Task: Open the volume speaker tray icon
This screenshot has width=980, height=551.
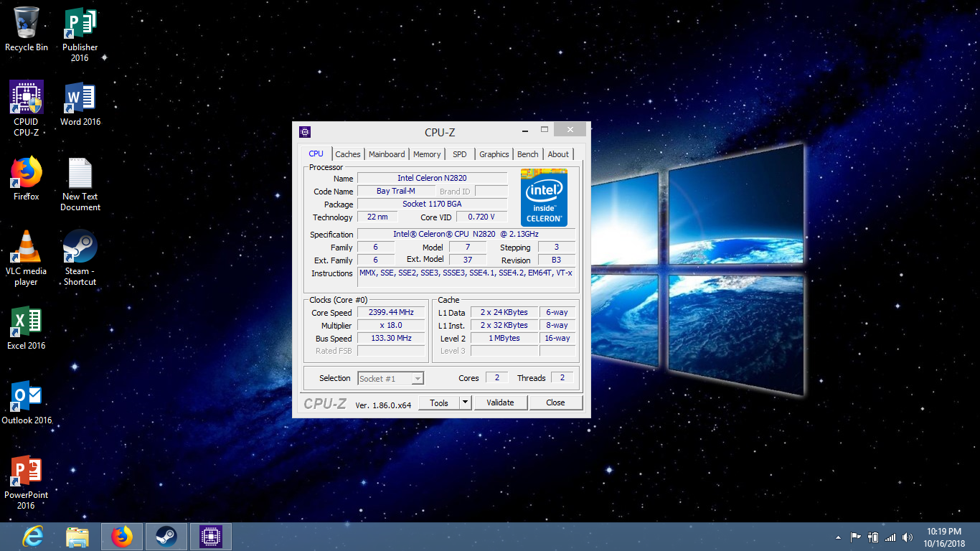Action: coord(908,537)
